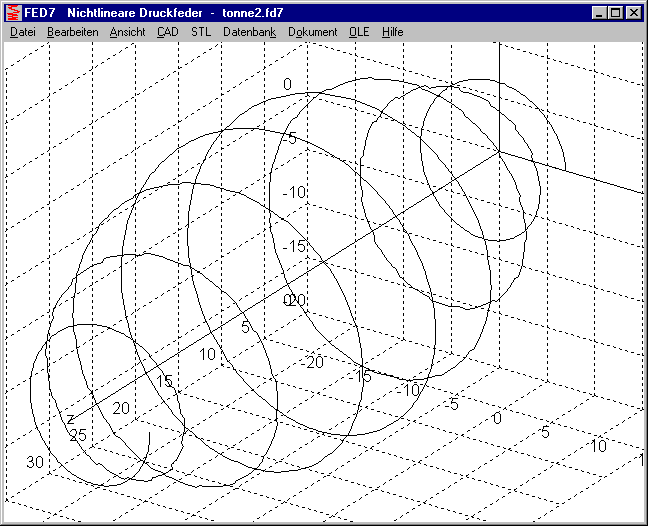
Task: Open the OLE menu
Action: click(359, 32)
